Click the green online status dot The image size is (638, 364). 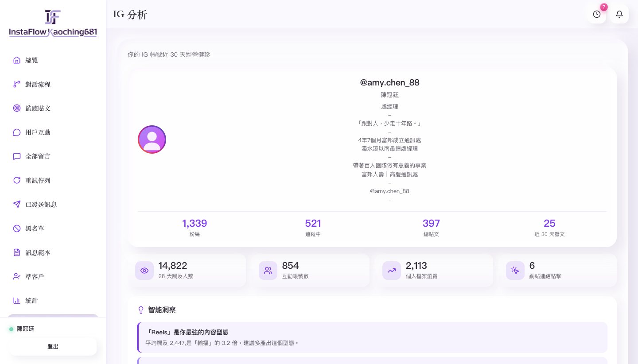tap(12, 329)
